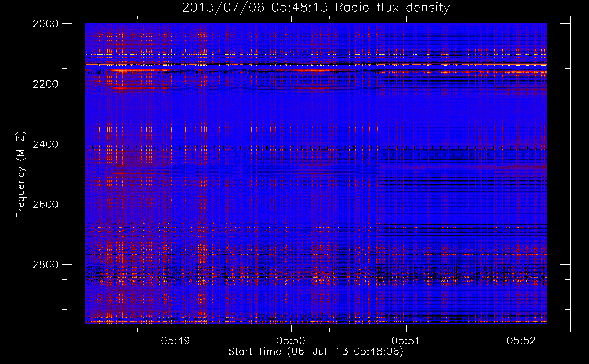
Task: Click the 05:52 time axis label
Action: pos(522,341)
